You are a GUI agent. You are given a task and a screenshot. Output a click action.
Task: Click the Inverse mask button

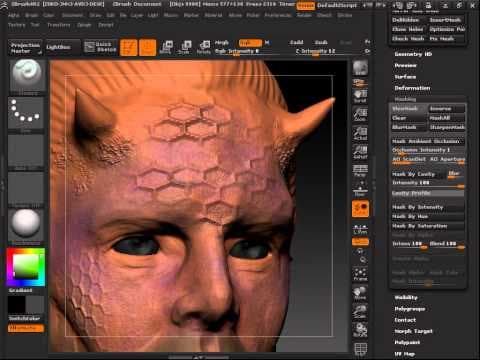tap(446, 109)
